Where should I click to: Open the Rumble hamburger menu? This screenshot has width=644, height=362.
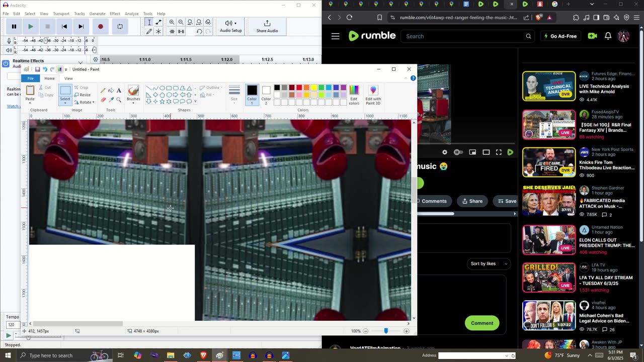click(336, 36)
